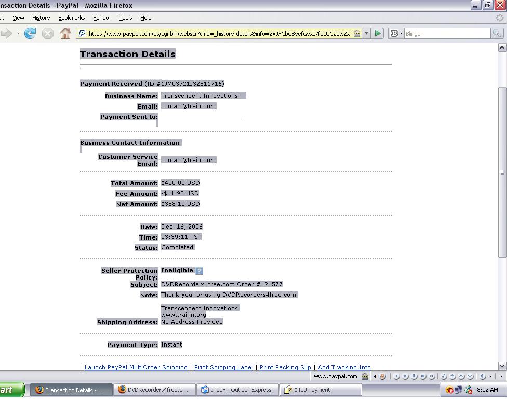This screenshot has height=399, width=532.
Task: Click the up chevron button in status bar player
Action: point(461,376)
